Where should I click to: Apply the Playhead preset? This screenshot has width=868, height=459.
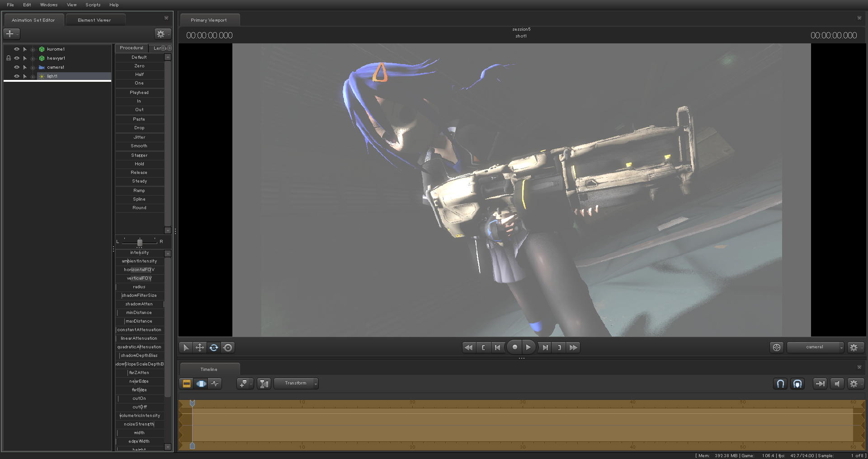139,93
